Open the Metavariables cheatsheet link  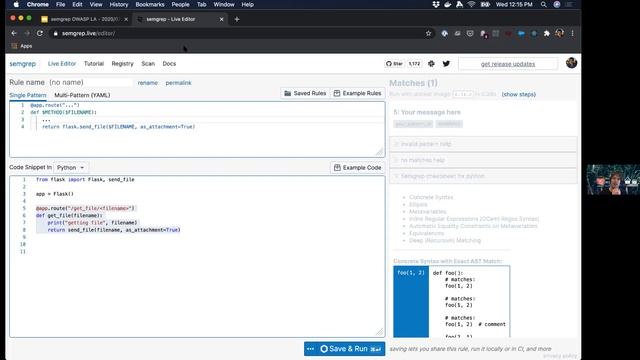click(427, 212)
